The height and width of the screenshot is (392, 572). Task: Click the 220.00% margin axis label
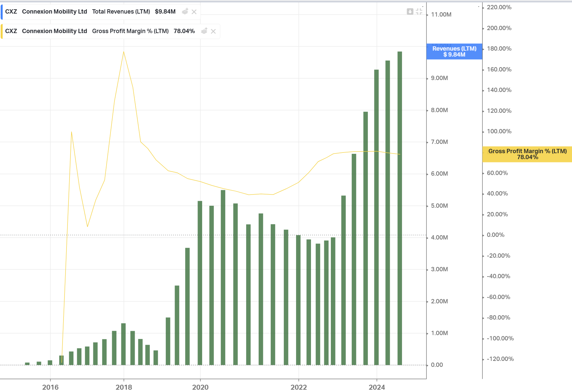pyautogui.click(x=499, y=7)
